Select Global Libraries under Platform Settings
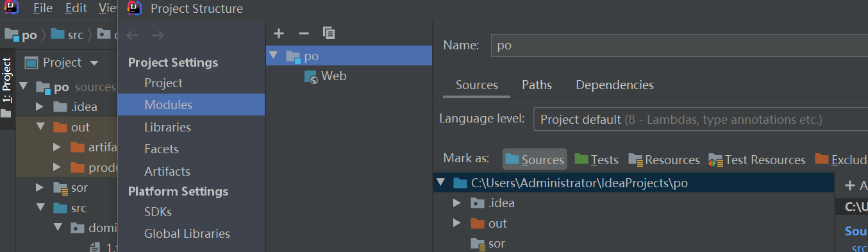 [x=187, y=233]
